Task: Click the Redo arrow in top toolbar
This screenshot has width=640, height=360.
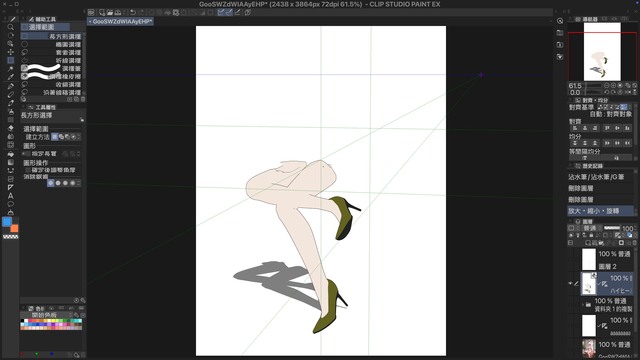Action: click(x=141, y=13)
